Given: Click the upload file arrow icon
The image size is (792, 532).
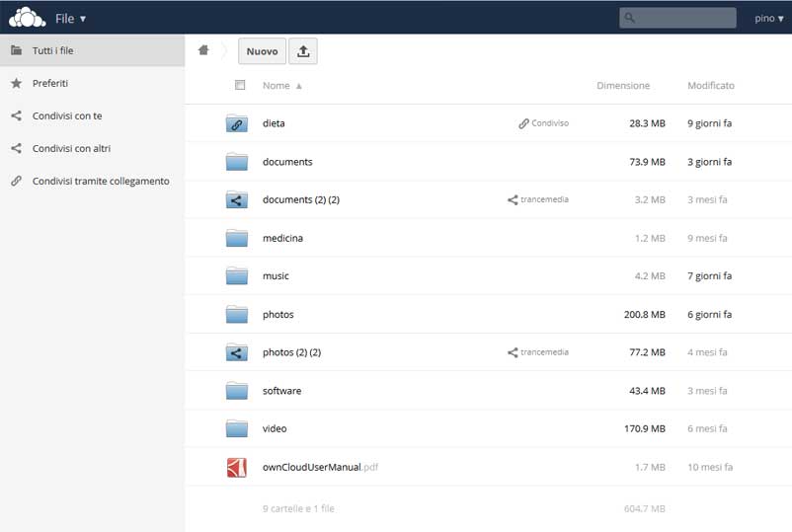Looking at the screenshot, I should [303, 51].
